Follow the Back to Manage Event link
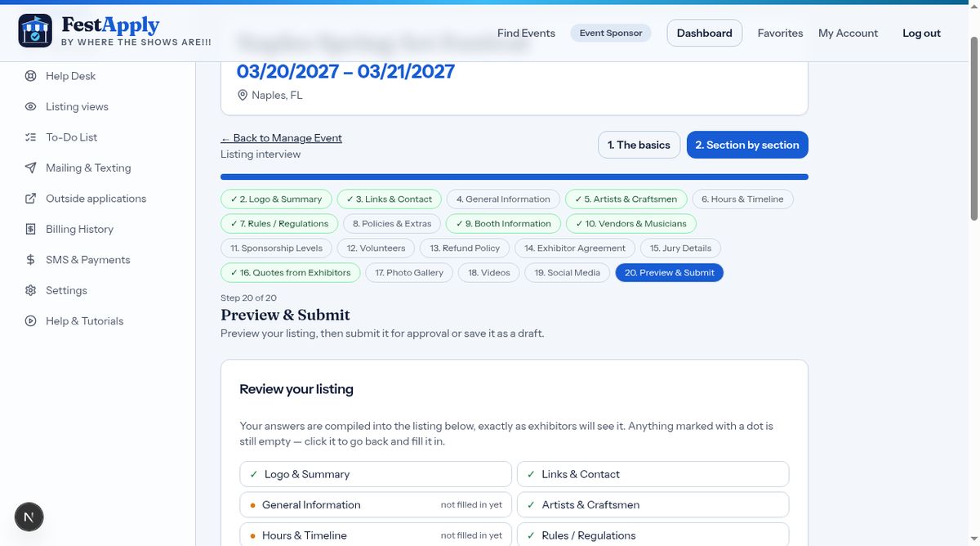This screenshot has height=546, width=980. pos(281,138)
